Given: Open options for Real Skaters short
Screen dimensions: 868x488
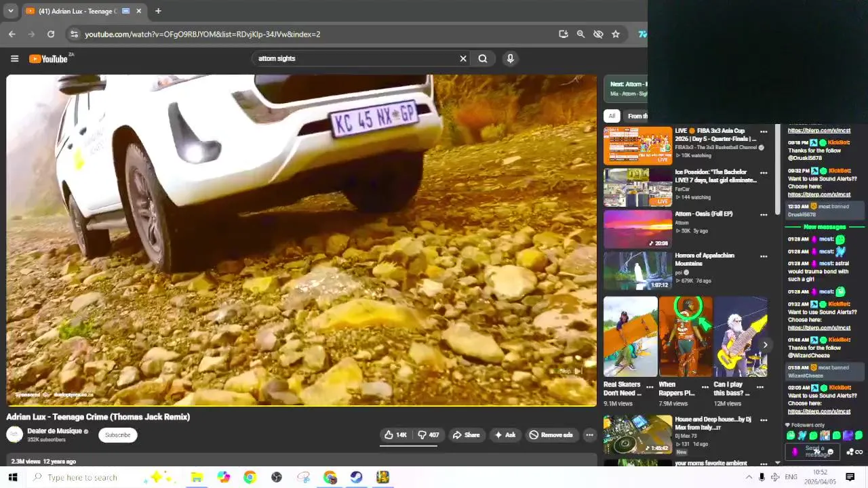Looking at the screenshot, I should [x=650, y=388].
